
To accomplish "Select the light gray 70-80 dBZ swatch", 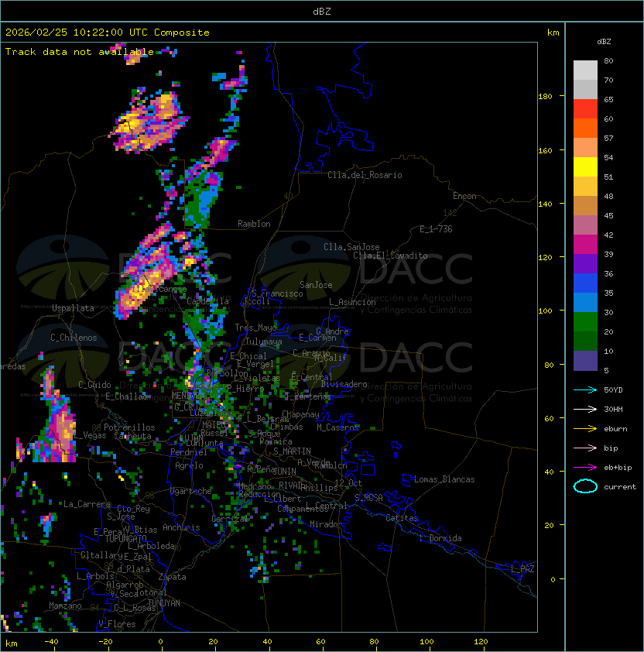I will [x=585, y=70].
